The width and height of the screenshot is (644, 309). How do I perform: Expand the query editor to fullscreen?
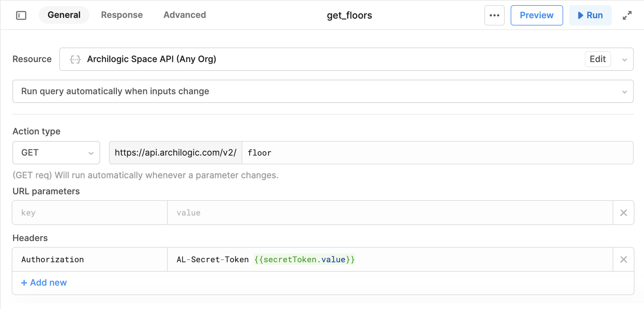point(627,15)
